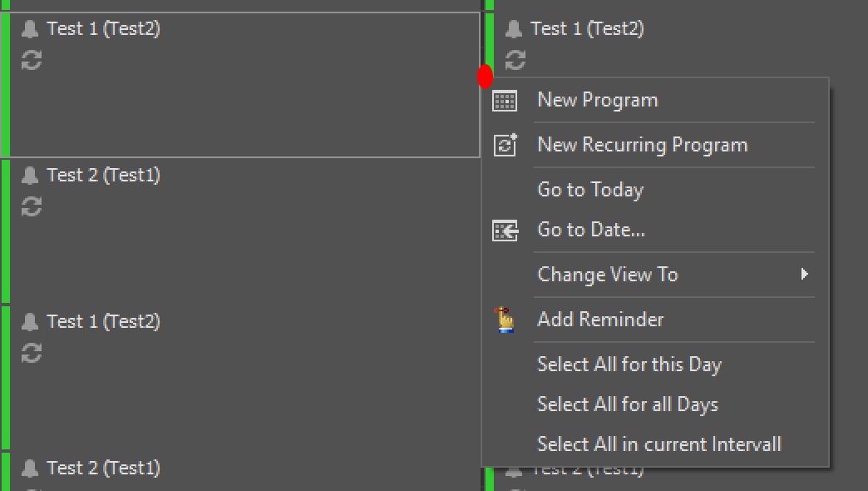Image resolution: width=868 pixels, height=491 pixels.
Task: Click bell icon of right column Test 1 (Test2)
Action: coord(514,29)
